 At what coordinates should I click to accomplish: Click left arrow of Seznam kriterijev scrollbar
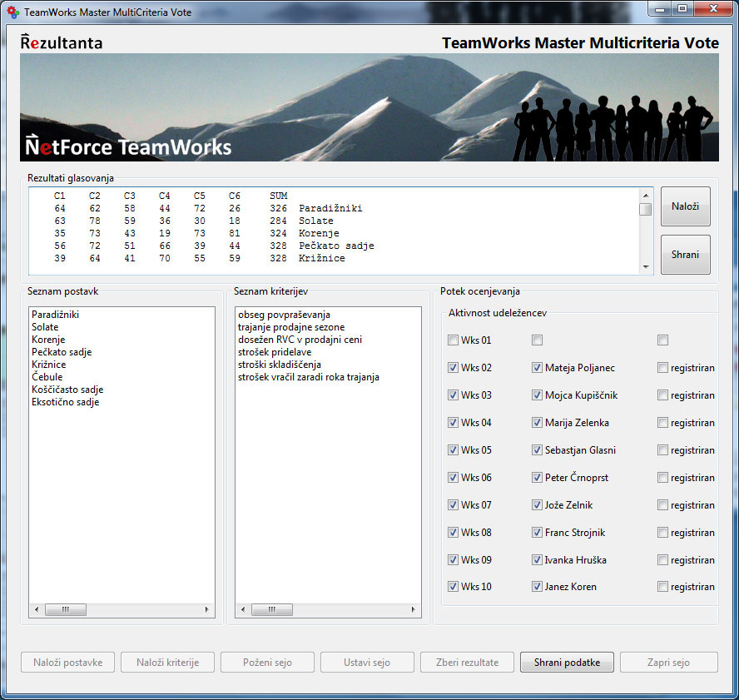click(243, 609)
